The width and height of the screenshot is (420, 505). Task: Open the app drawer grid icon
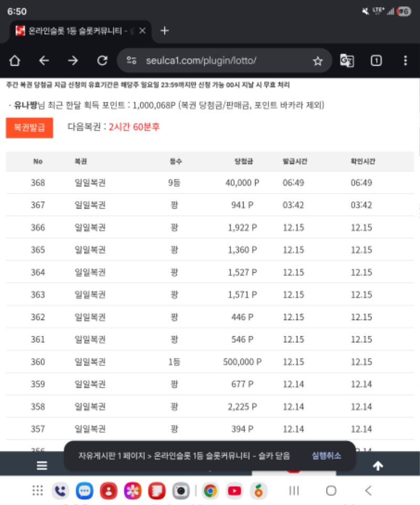pyautogui.click(x=37, y=491)
